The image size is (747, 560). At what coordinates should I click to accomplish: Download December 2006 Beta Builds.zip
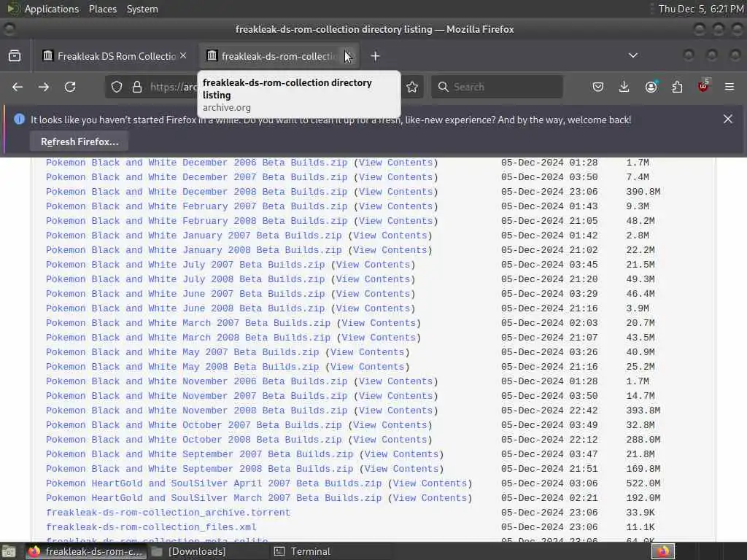(196, 163)
